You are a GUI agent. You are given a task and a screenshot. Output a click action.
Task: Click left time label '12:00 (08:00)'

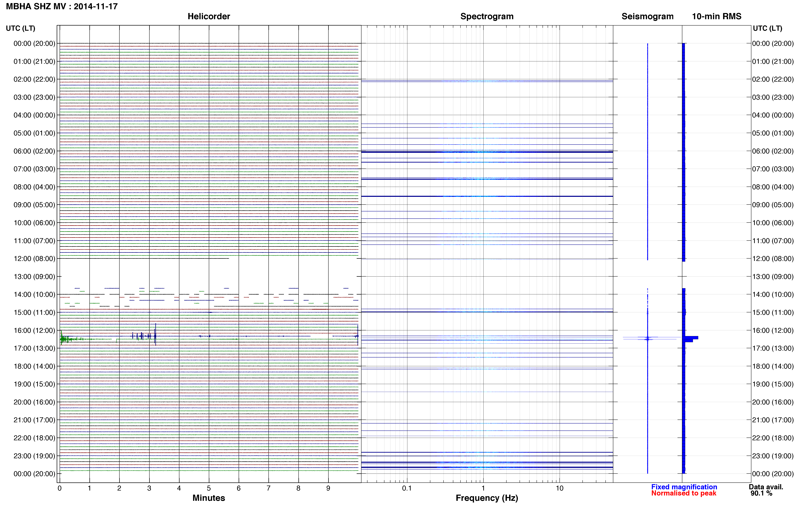pyautogui.click(x=34, y=259)
